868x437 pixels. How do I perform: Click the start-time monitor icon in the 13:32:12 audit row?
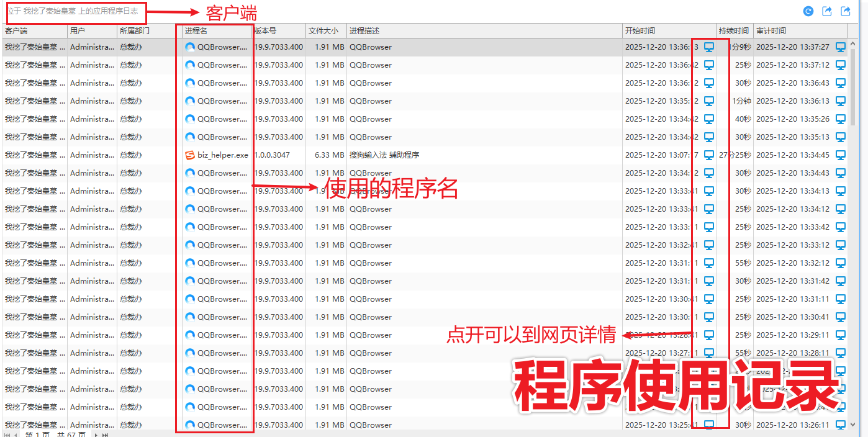708,263
